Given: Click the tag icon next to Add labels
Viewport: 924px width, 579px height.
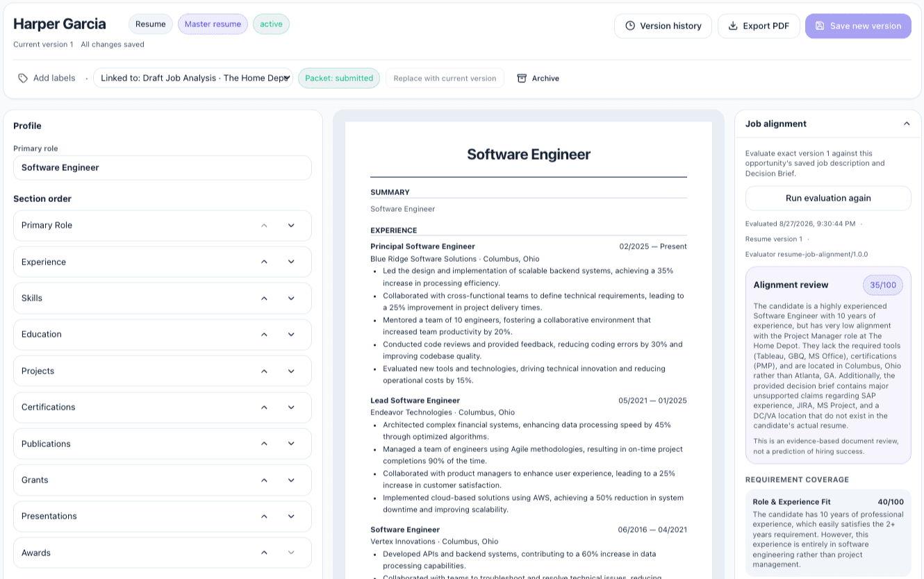Looking at the screenshot, I should pyautogui.click(x=23, y=78).
